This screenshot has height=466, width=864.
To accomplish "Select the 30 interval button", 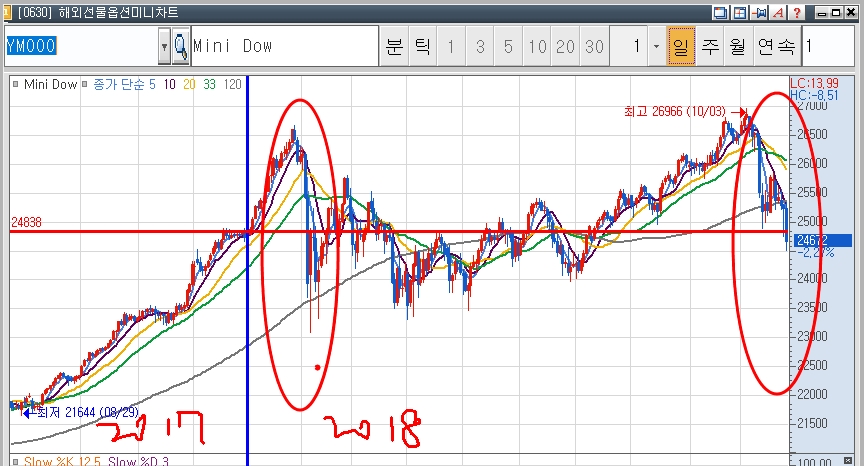I will (594, 46).
